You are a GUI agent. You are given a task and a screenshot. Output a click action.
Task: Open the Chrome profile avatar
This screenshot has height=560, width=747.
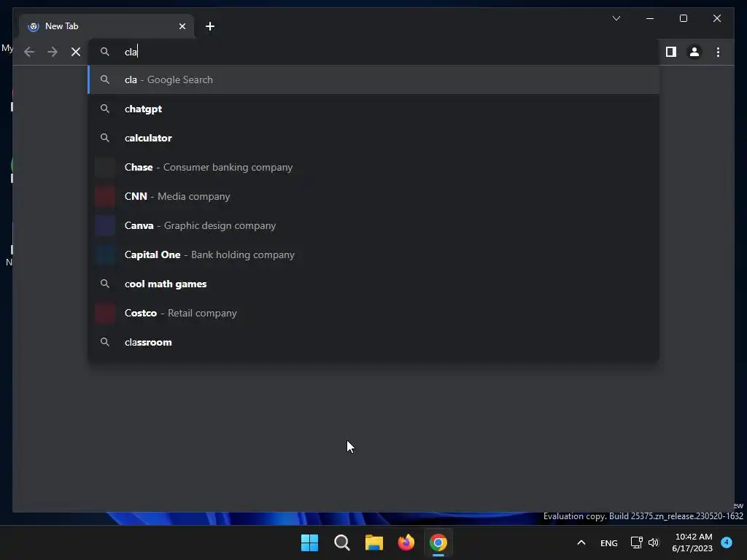[x=694, y=52]
